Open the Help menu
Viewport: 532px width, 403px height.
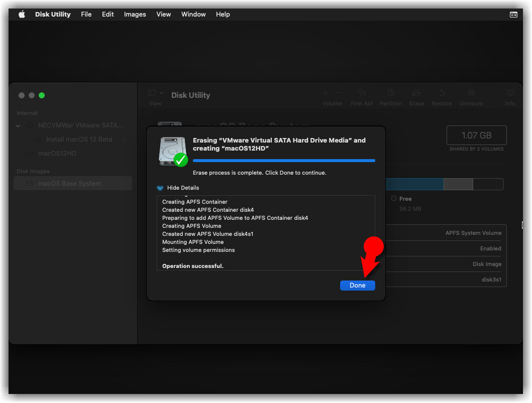(223, 14)
